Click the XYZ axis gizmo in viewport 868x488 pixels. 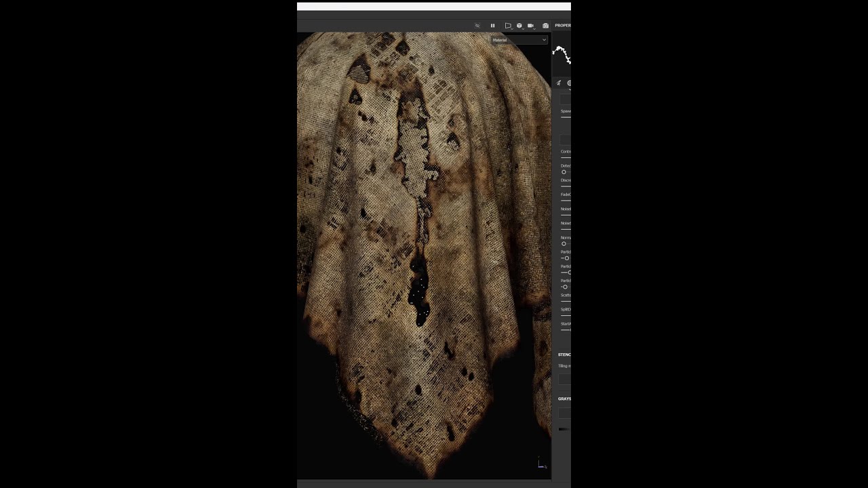click(x=541, y=464)
